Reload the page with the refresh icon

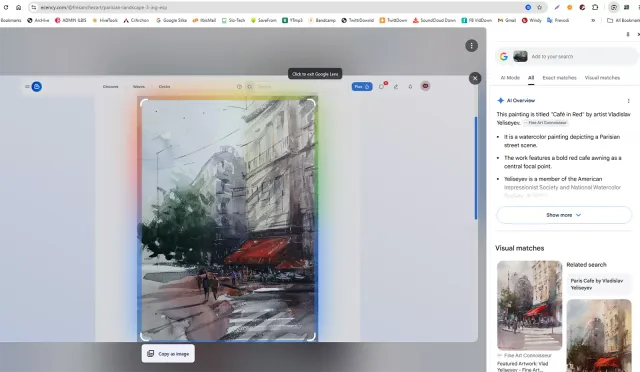(6, 7)
